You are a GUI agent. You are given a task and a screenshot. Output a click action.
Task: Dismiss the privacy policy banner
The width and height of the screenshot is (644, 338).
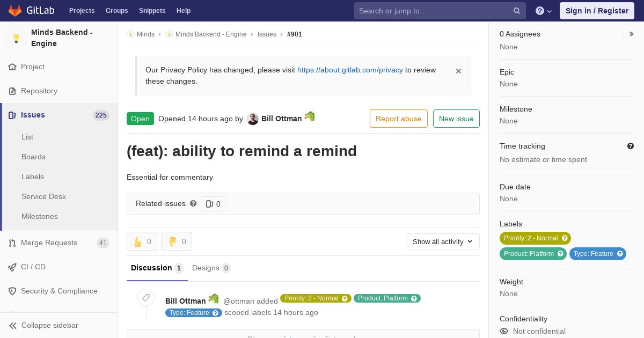tap(458, 71)
